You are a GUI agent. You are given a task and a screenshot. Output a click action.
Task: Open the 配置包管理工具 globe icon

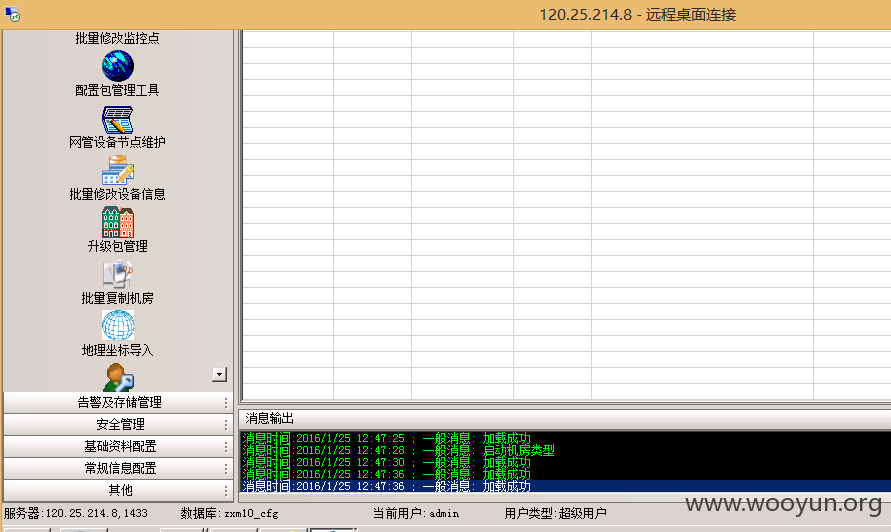click(x=118, y=66)
